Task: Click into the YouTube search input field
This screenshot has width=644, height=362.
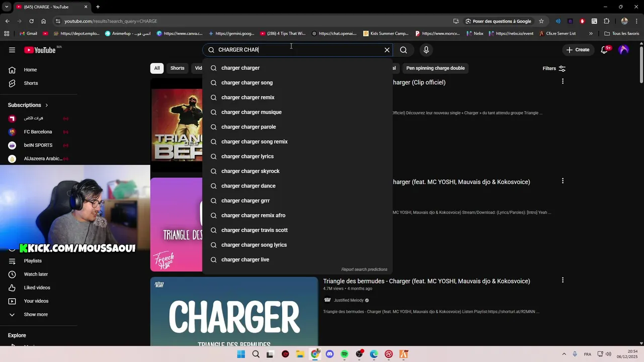Action: (297, 50)
